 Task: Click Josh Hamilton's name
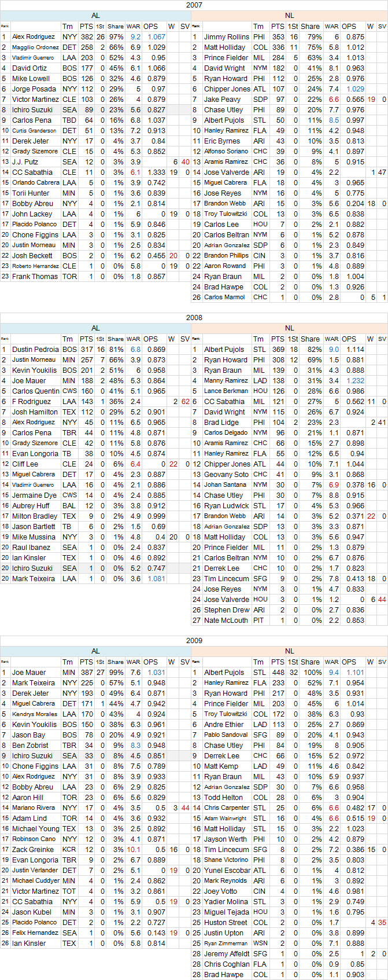pos(35,412)
